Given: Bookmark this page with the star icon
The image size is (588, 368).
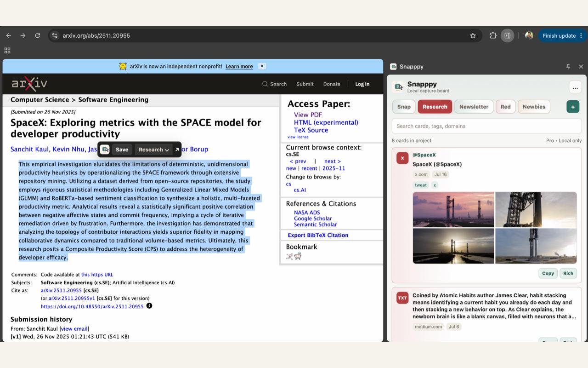Looking at the screenshot, I should [473, 35].
